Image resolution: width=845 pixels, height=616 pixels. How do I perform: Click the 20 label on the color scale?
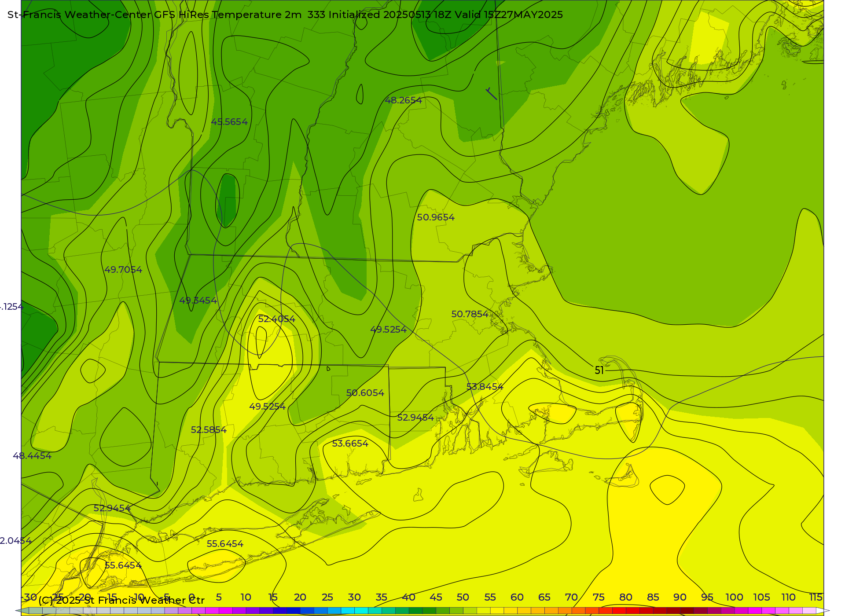tap(300, 598)
